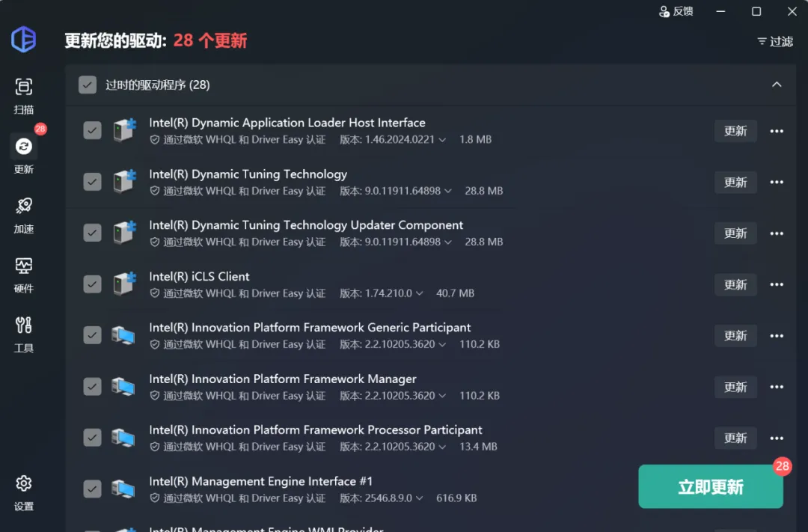Screen dimensions: 808x532
Task: Click device icon of Framework Generic Participant
Action: coord(123,336)
